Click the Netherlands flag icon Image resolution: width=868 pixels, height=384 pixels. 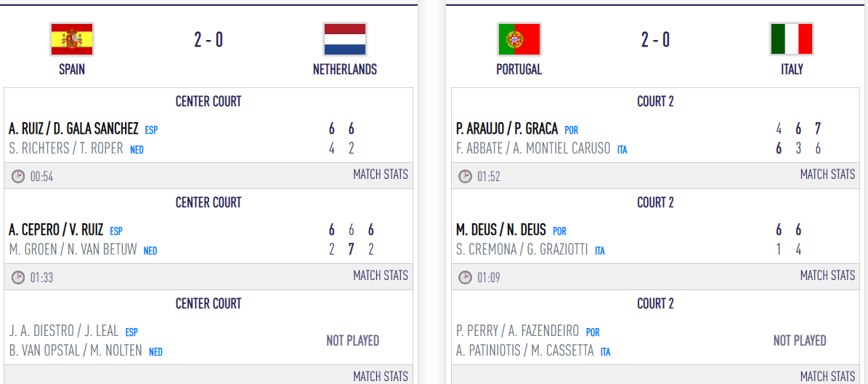point(345,39)
